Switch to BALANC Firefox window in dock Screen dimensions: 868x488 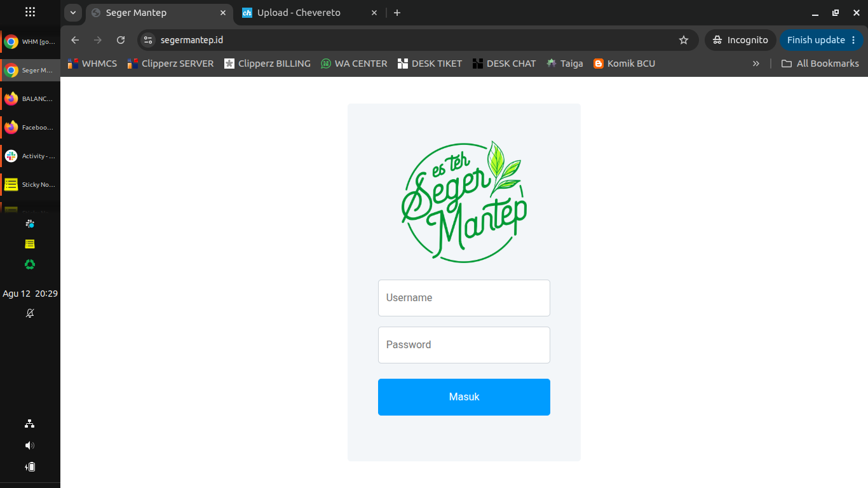click(x=30, y=99)
